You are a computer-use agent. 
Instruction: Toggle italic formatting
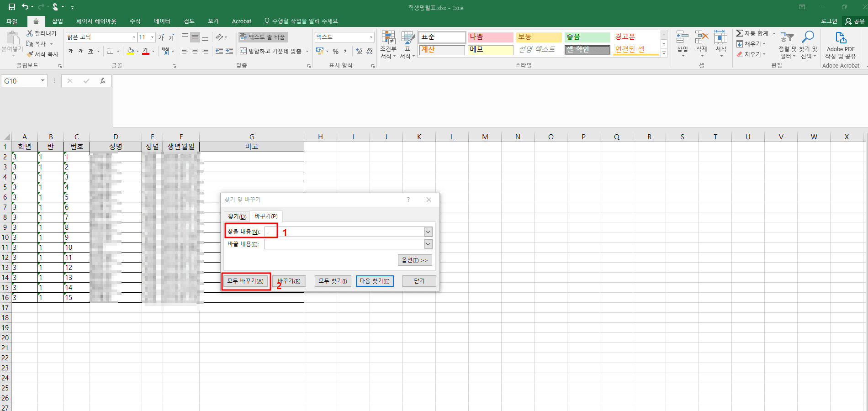click(x=80, y=51)
